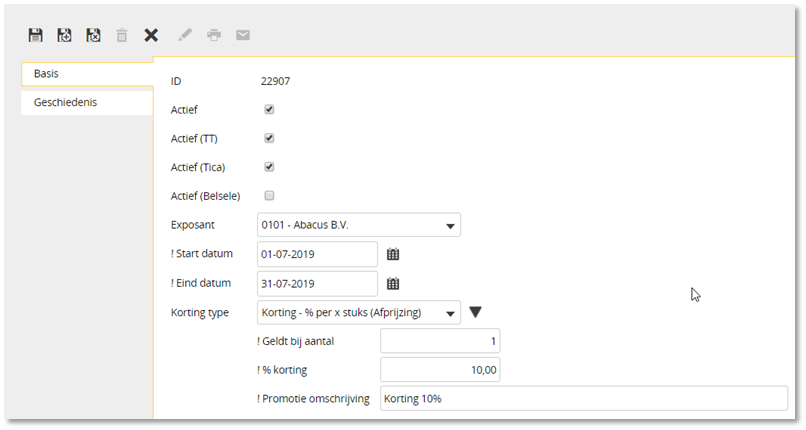Click the envelope Email icon

(243, 35)
